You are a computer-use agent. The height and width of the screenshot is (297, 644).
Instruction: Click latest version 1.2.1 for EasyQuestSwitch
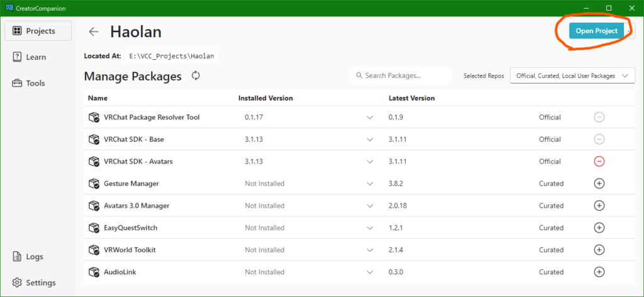tap(396, 228)
